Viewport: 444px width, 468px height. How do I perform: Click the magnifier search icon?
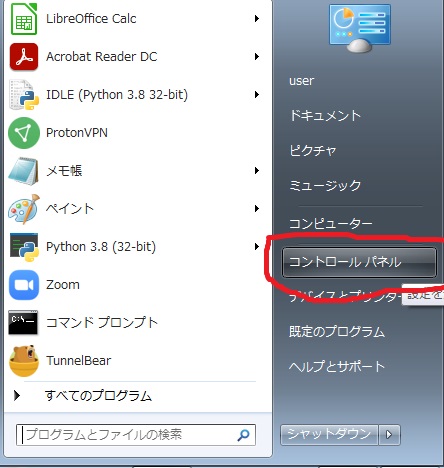pyautogui.click(x=244, y=435)
